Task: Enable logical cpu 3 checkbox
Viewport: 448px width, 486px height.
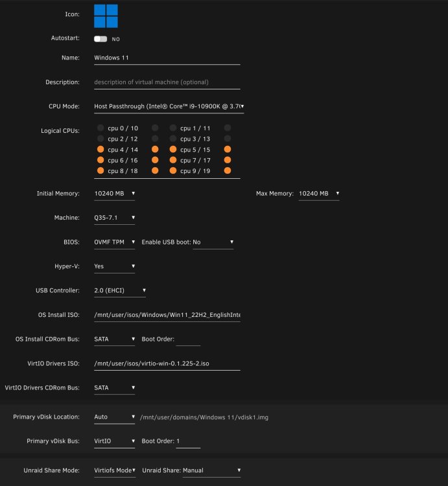Action: 173,139
